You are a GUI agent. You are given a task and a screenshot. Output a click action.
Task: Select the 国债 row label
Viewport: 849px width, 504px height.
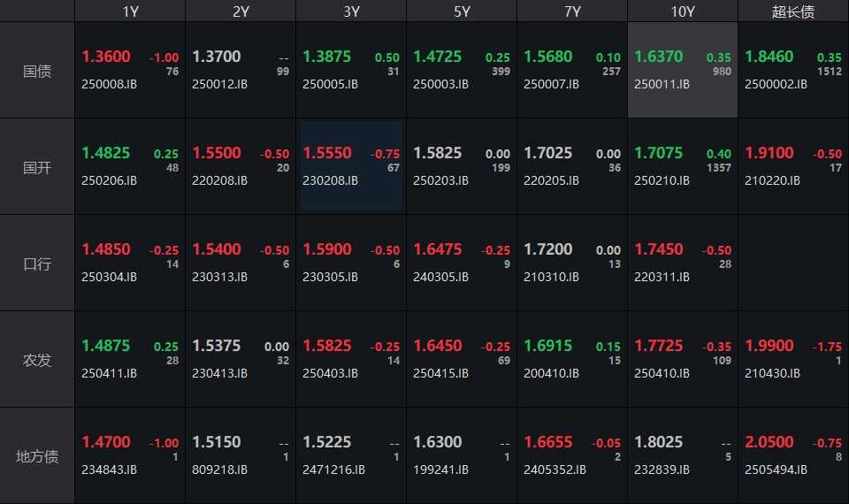[x=37, y=71]
